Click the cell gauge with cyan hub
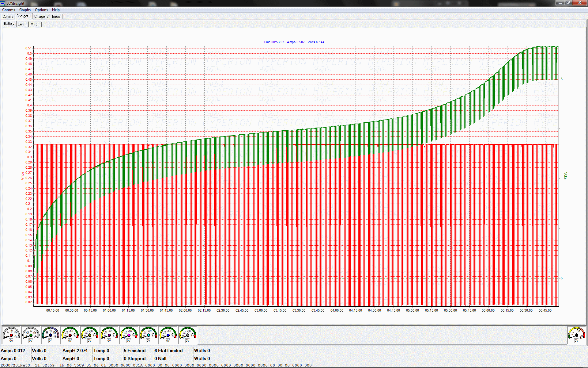 149,335
